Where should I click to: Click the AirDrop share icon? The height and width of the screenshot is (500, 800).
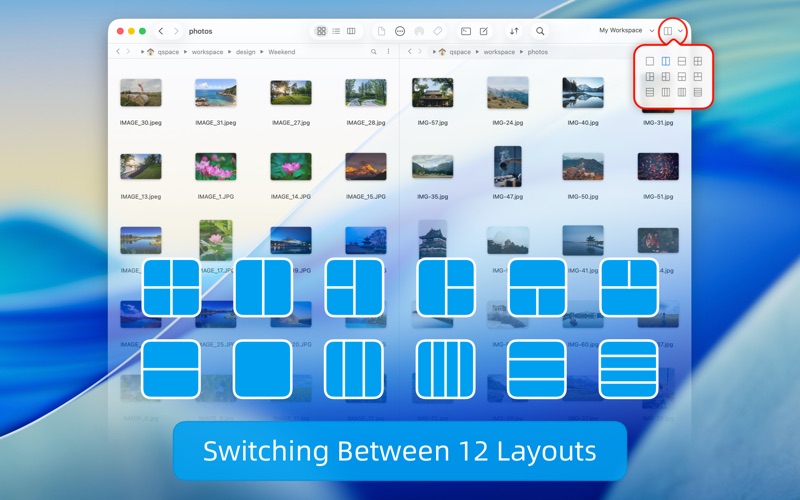419,31
